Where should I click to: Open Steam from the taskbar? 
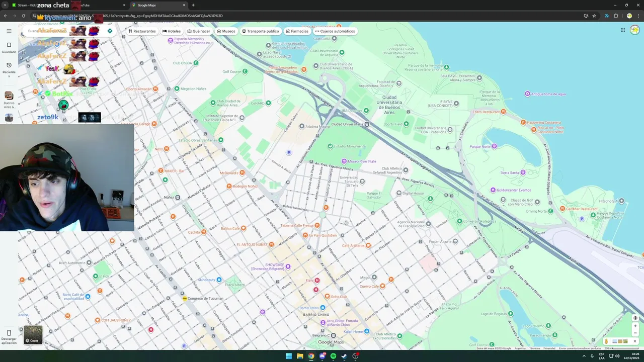tap(344, 356)
